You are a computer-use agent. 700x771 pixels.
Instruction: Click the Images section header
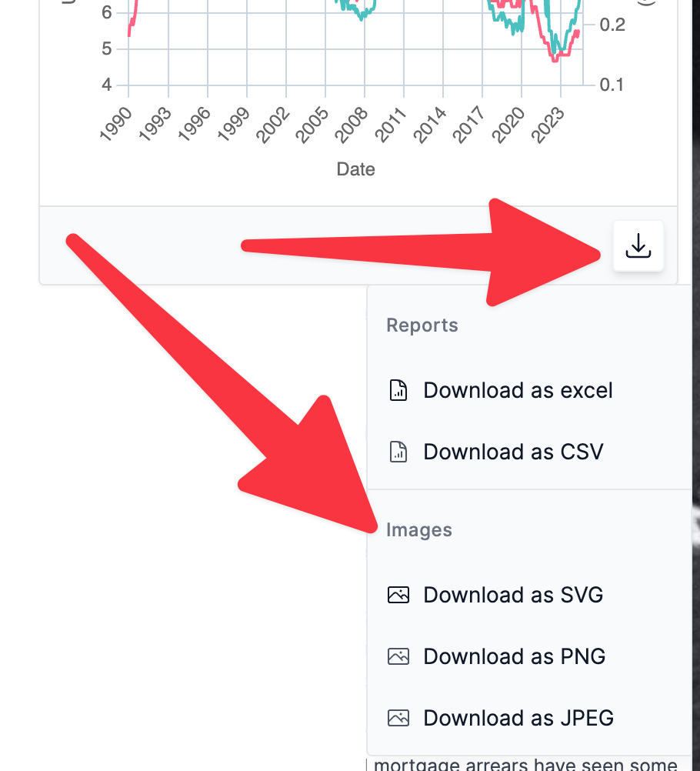click(x=418, y=530)
